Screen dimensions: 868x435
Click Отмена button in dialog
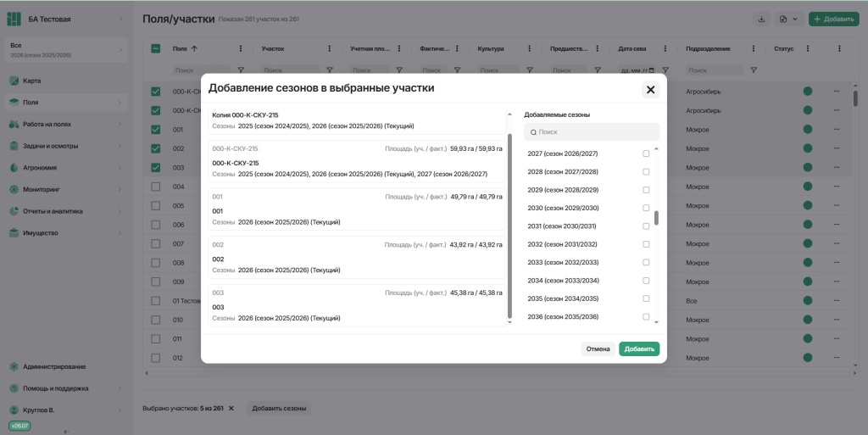[x=598, y=349]
